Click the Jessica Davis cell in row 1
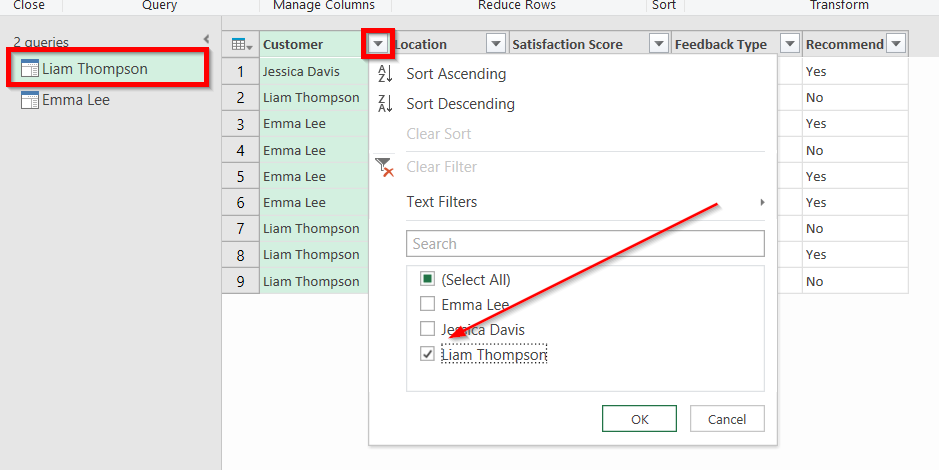Image resolution: width=939 pixels, height=470 pixels. click(314, 71)
